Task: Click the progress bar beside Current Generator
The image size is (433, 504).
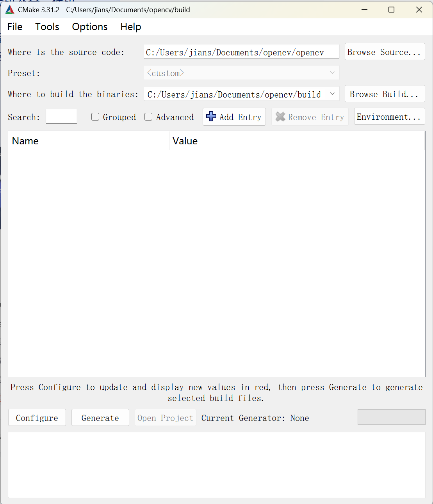Action: pos(392,417)
